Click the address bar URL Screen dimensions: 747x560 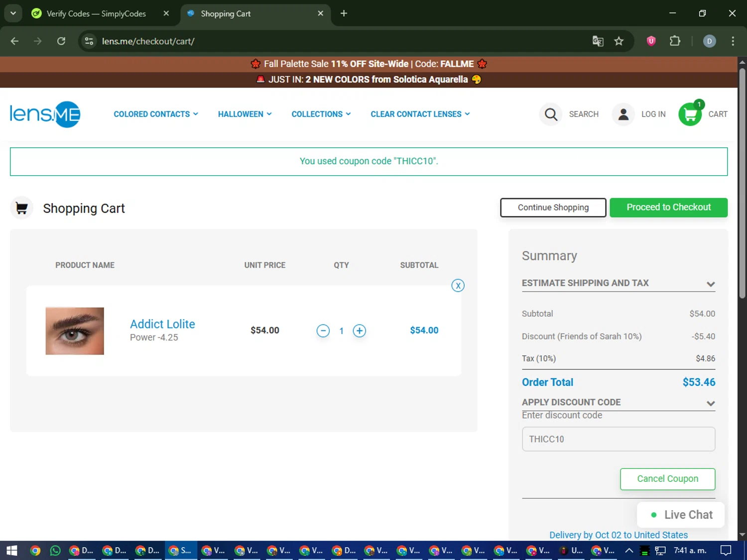click(148, 41)
